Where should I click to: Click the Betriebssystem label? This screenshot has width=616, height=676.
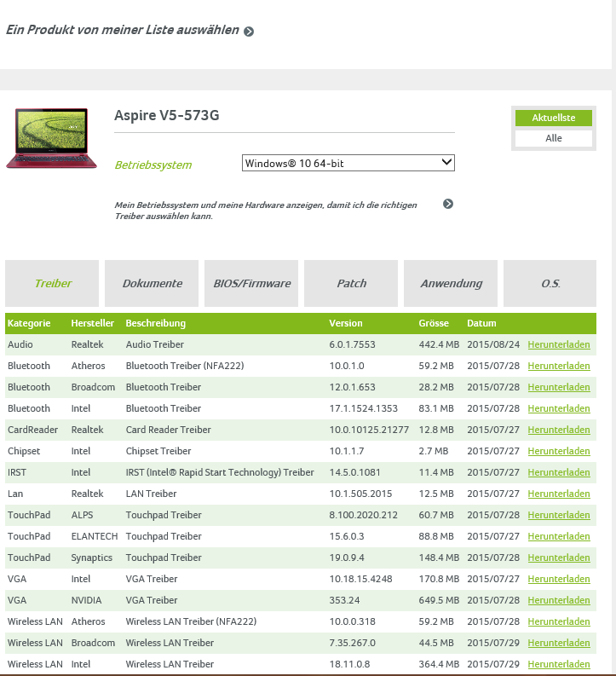pos(153,165)
